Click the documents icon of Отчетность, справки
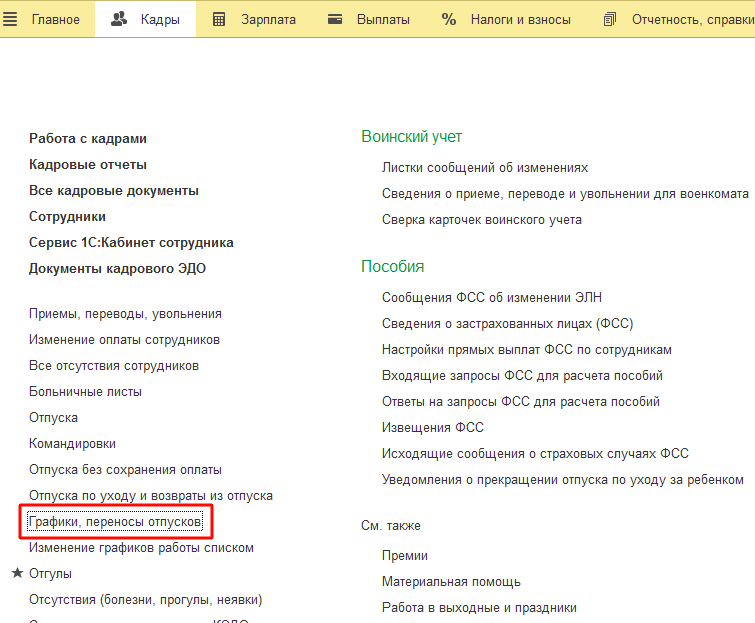Screen dimensions: 755x623 (610, 19)
